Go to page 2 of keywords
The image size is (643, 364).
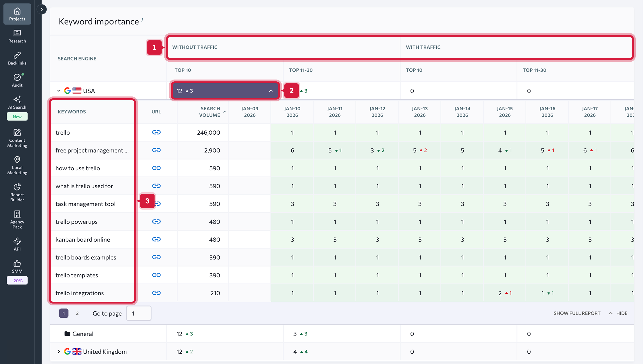77,313
